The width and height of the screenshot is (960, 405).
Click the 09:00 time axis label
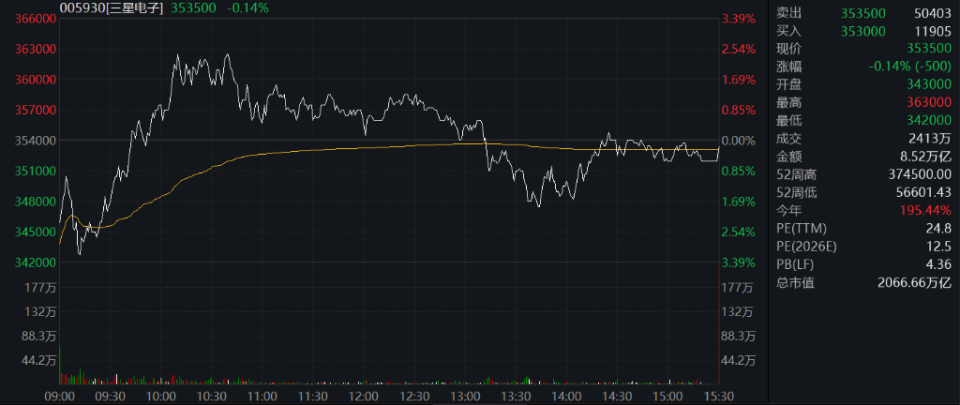(59, 395)
